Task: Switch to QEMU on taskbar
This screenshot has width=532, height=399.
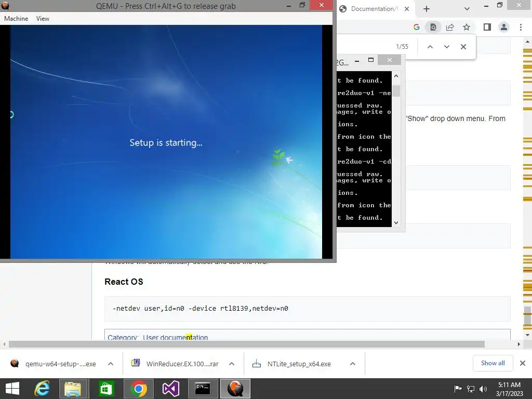Action: click(235, 389)
